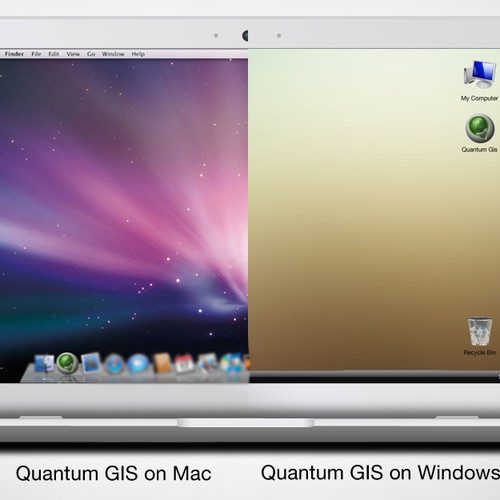This screenshot has height=500, width=500.
Task: Open Mail stamp icon in dock
Action: [x=90, y=363]
